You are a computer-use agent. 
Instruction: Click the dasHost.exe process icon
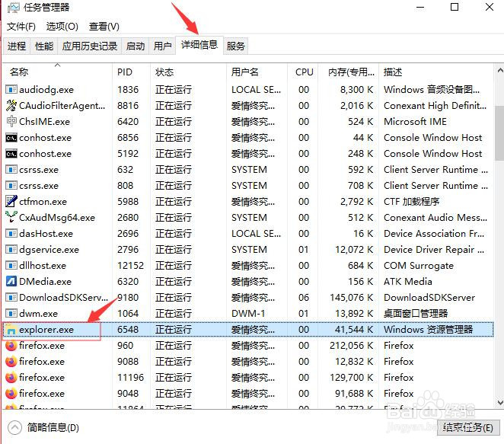[11, 233]
